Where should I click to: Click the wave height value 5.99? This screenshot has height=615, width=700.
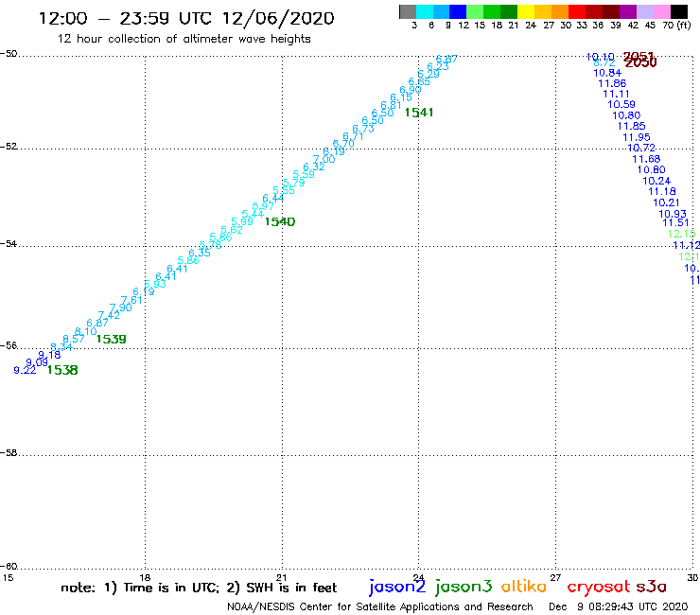(x=242, y=222)
